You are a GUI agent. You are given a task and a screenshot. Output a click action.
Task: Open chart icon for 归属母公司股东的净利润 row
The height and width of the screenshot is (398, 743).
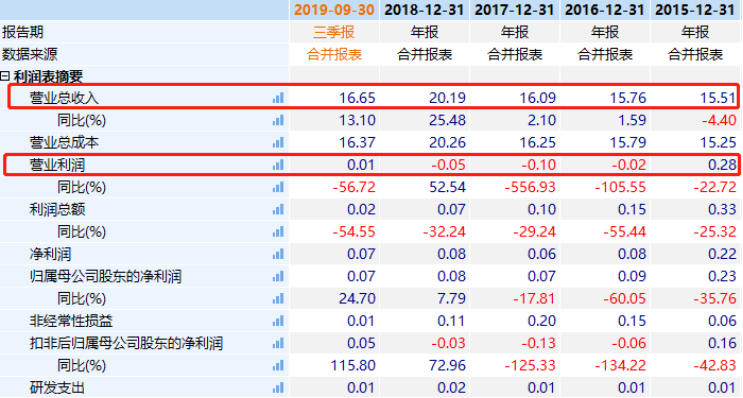278,277
